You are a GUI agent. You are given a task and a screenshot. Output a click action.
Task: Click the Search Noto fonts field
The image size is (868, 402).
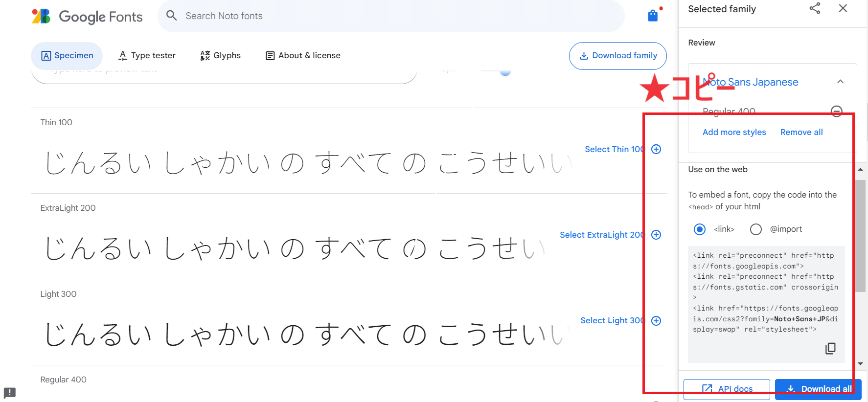point(391,16)
